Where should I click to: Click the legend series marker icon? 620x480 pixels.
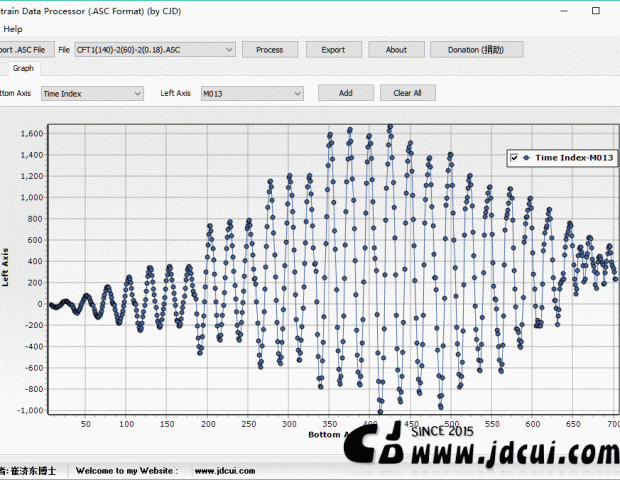pyautogui.click(x=526, y=158)
